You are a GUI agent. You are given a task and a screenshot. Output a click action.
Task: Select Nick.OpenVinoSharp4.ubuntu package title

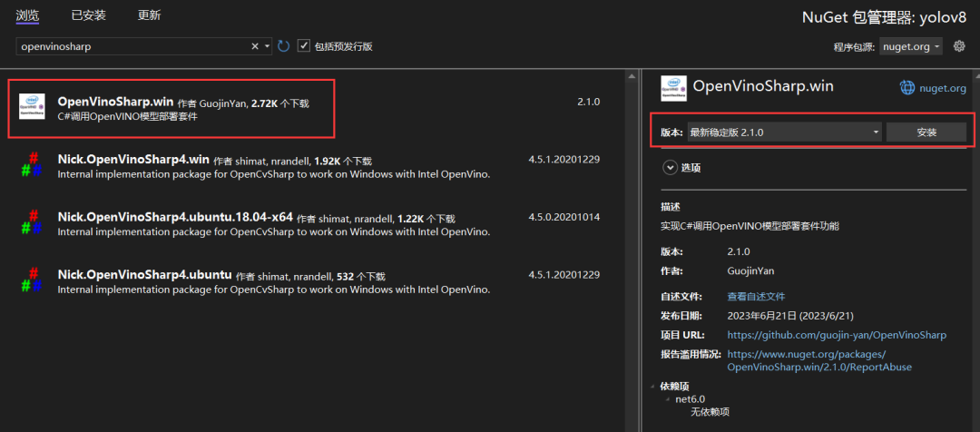[x=145, y=274]
